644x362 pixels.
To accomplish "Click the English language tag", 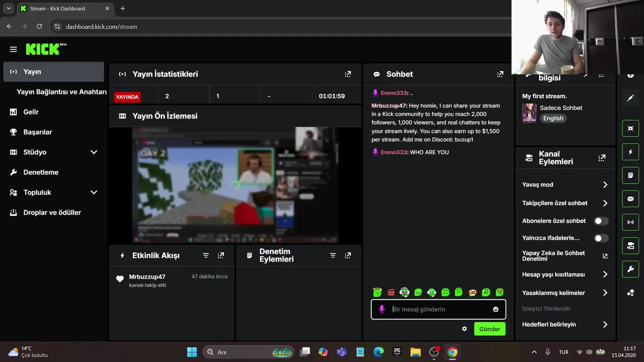I will [x=553, y=118].
